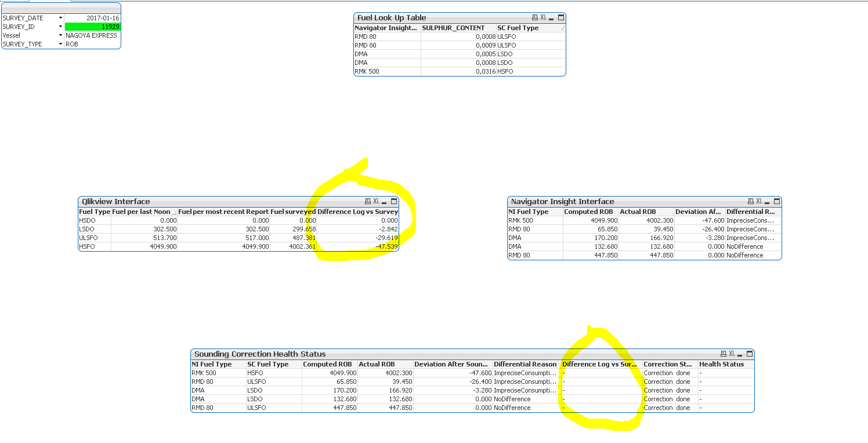Expand the Vessel field dropdown
Image resolution: width=868 pixels, height=443 pixels.
60,35
